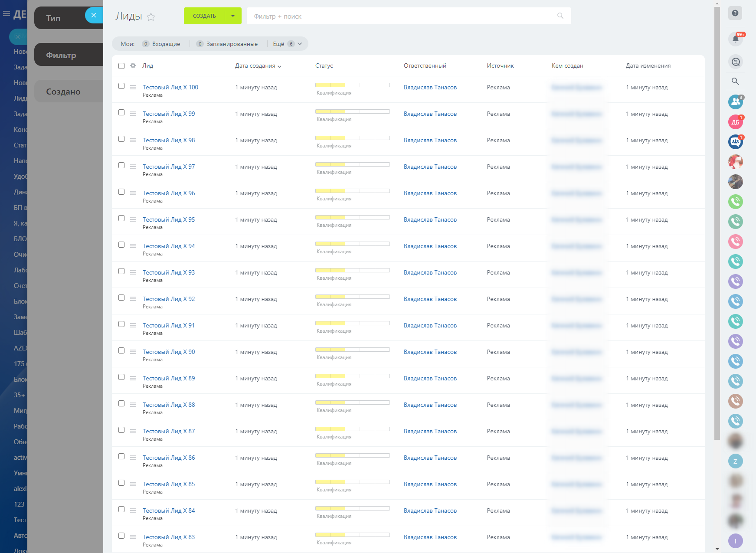Close the side panel with blue X button

pos(94,15)
